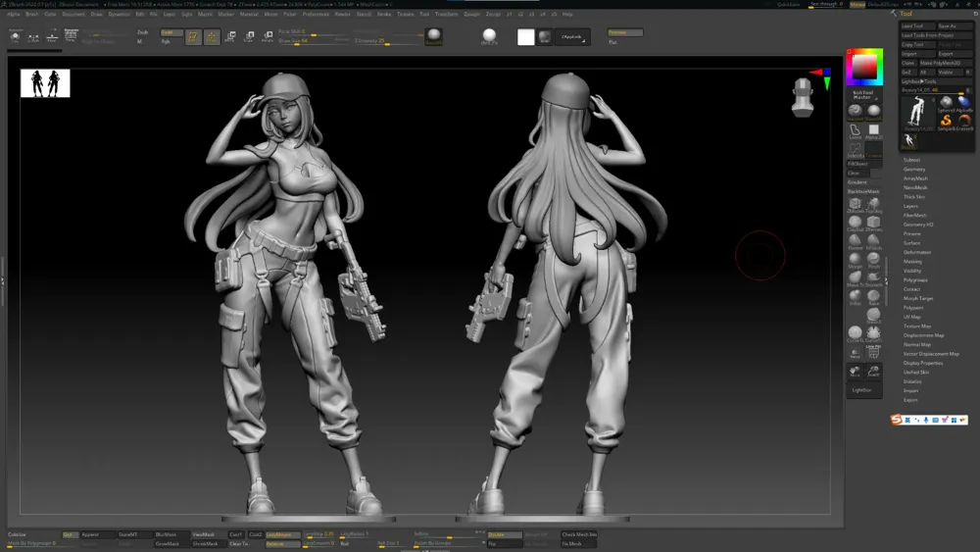Toggle the BackfaceMask button
The width and height of the screenshot is (980, 552).
pos(863,191)
